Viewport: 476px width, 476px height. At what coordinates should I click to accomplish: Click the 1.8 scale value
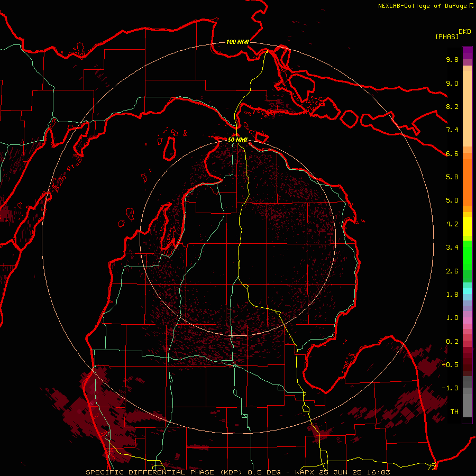452,295
